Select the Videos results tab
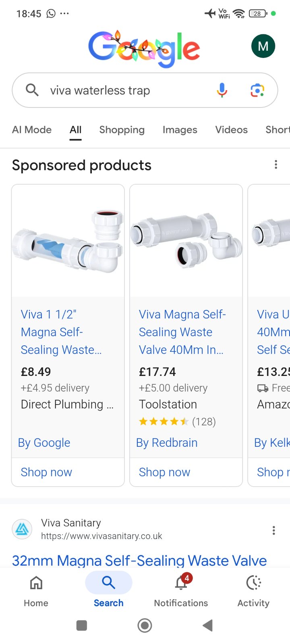 click(x=231, y=130)
